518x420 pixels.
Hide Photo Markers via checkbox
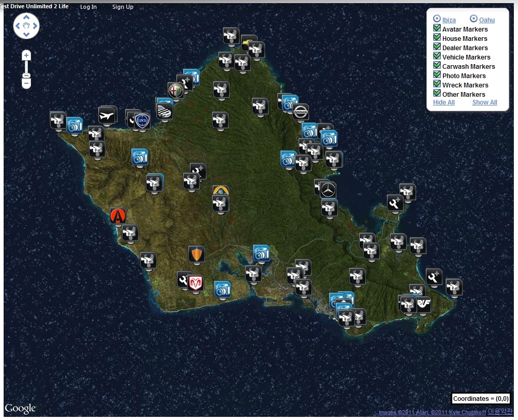437,74
